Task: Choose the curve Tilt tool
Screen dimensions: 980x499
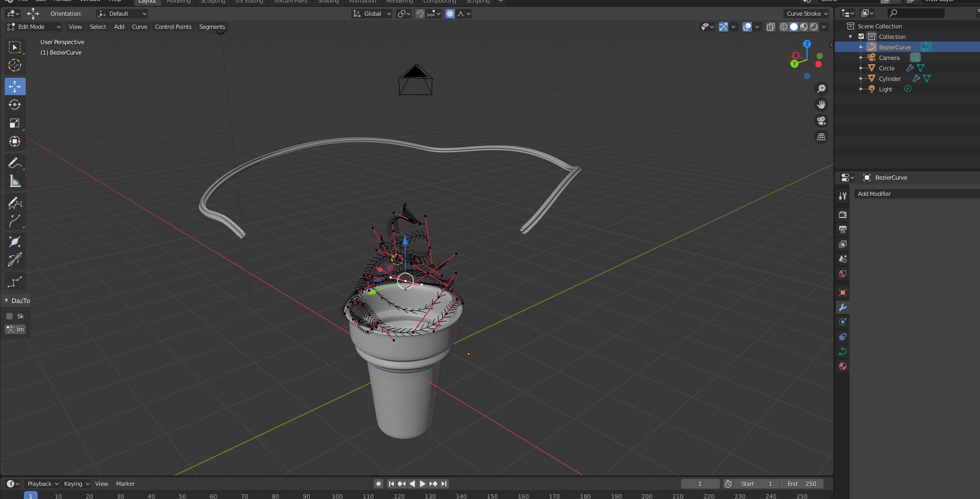Action: point(15,260)
